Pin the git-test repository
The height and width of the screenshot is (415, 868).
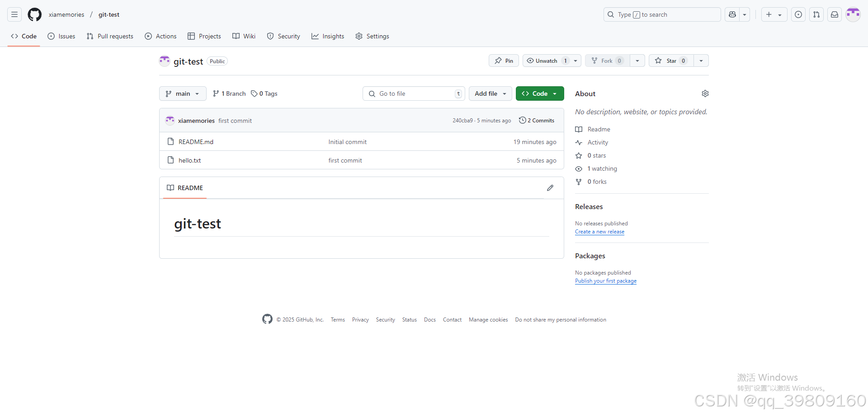point(504,61)
